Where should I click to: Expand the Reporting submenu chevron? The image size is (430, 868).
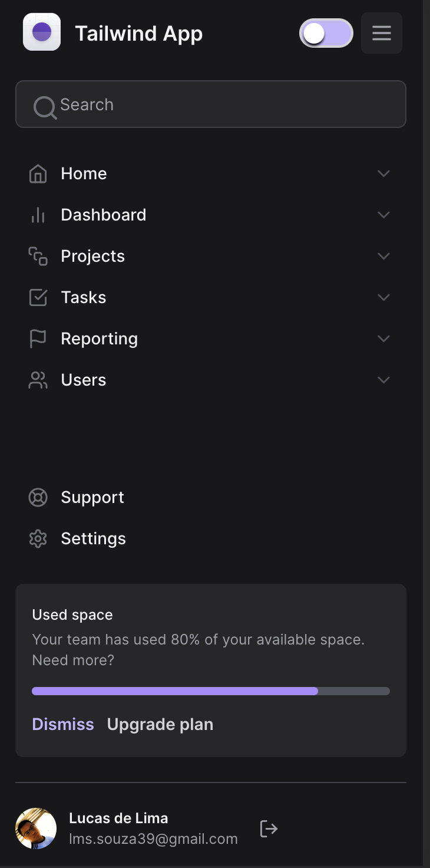[x=383, y=339]
